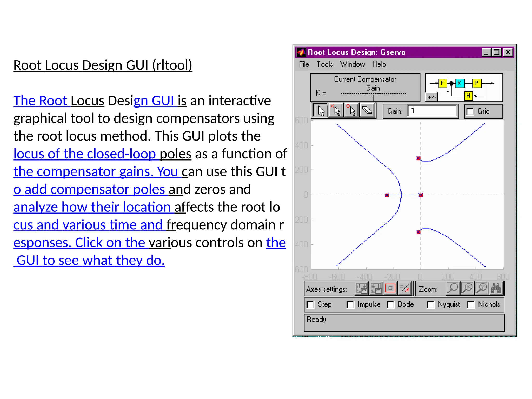Click the lower complex pole marker

click(x=418, y=232)
